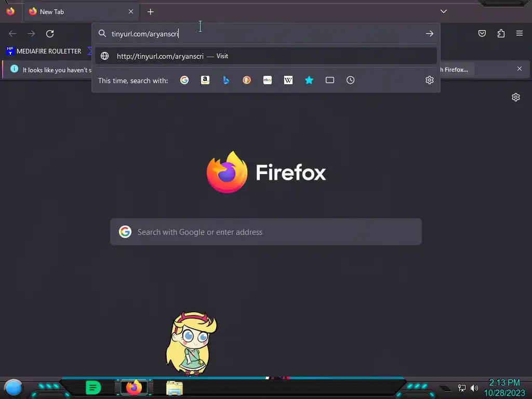Search this time with Bing

tap(226, 80)
